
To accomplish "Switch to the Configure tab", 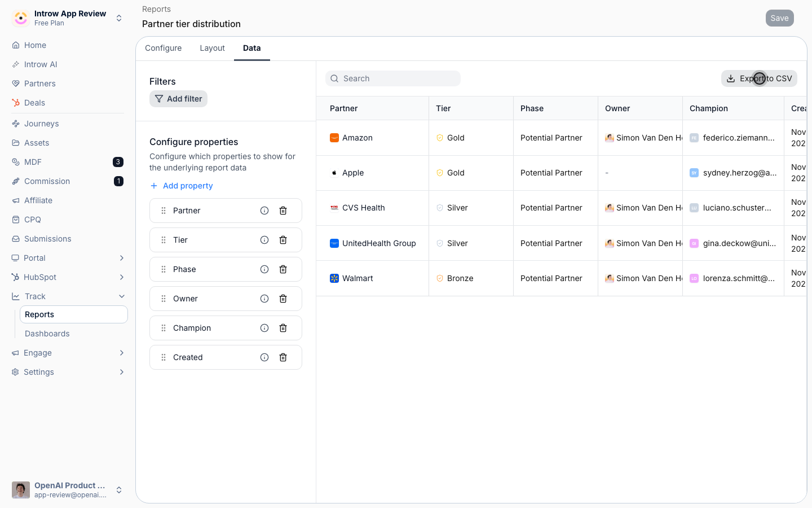I will 164,48.
